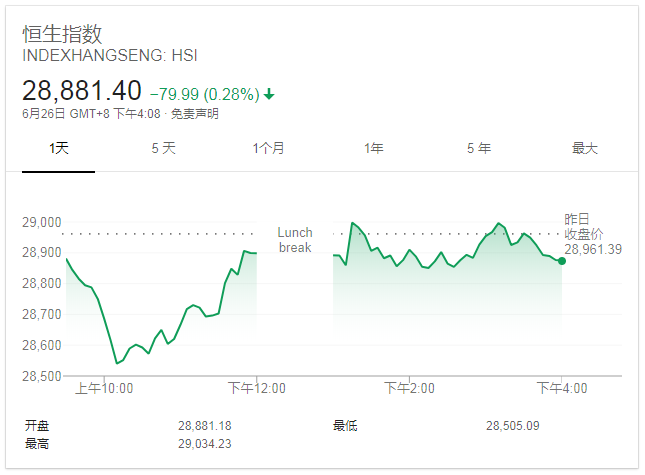View the 5 年 chart range
Viewport: 645px width, 475px height.
pyautogui.click(x=479, y=148)
